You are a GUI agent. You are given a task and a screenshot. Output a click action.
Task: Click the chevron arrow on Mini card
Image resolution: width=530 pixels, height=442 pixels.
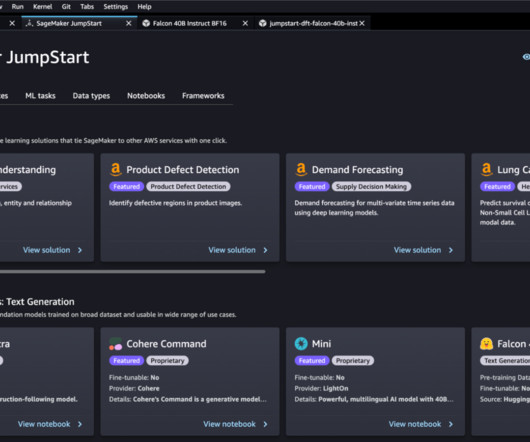451,424
